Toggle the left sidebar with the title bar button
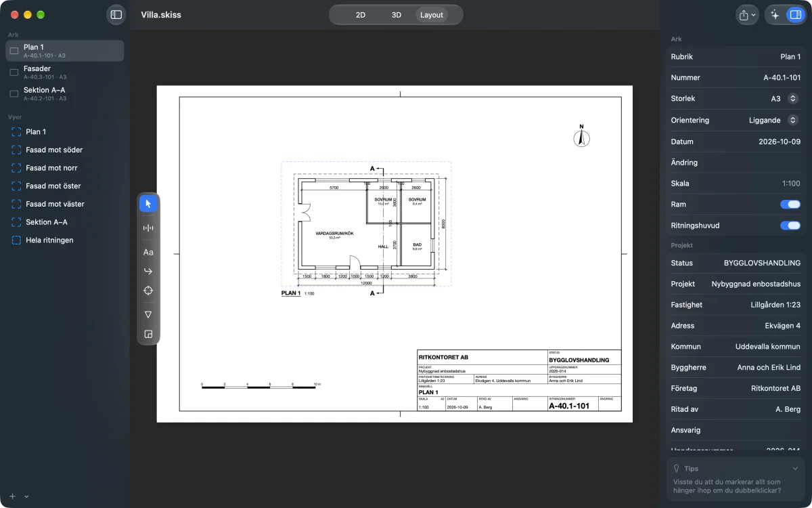This screenshot has height=508, width=812. [116, 14]
